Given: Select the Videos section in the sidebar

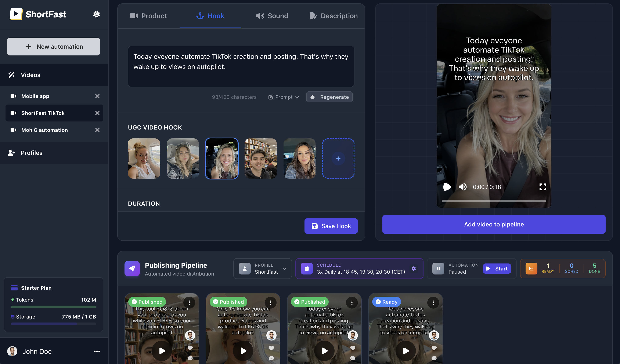Looking at the screenshot, I should pos(30,75).
